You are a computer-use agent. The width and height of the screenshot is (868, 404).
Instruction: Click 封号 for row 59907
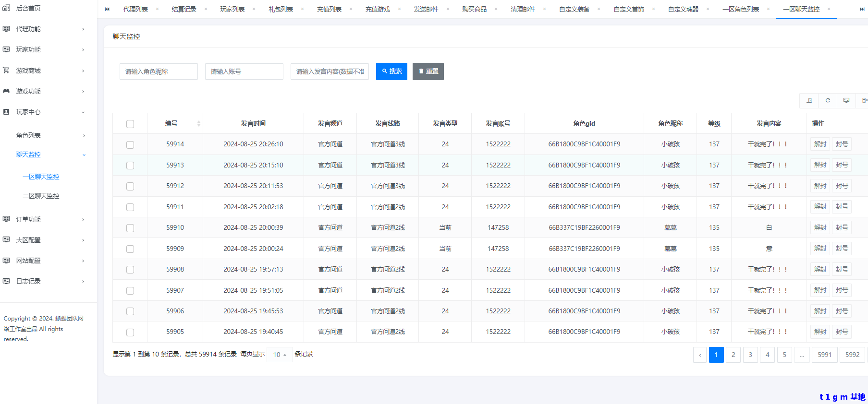coord(842,290)
